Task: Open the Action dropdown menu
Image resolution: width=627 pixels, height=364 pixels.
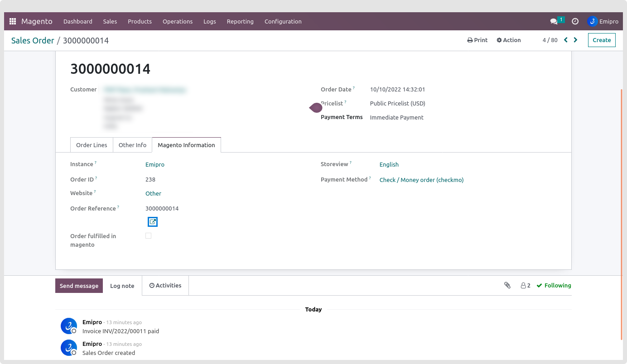Action: pos(509,40)
